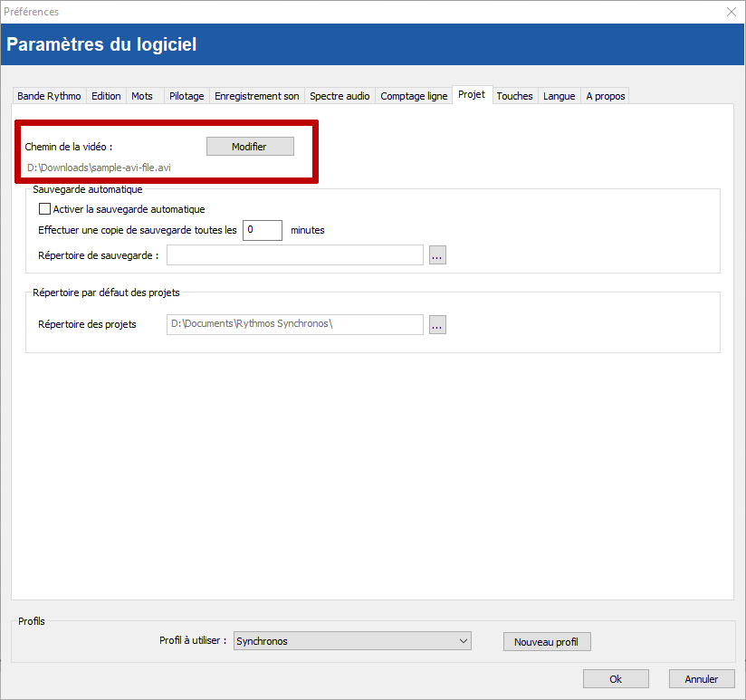Click the Répertoire de sauvegarde text field
The image size is (746, 700).
point(294,255)
